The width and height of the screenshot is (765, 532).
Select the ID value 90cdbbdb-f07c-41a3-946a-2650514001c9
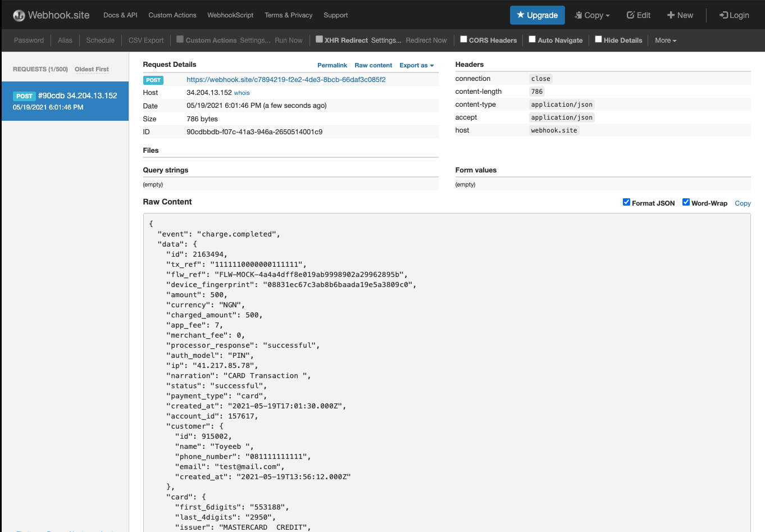click(x=254, y=132)
